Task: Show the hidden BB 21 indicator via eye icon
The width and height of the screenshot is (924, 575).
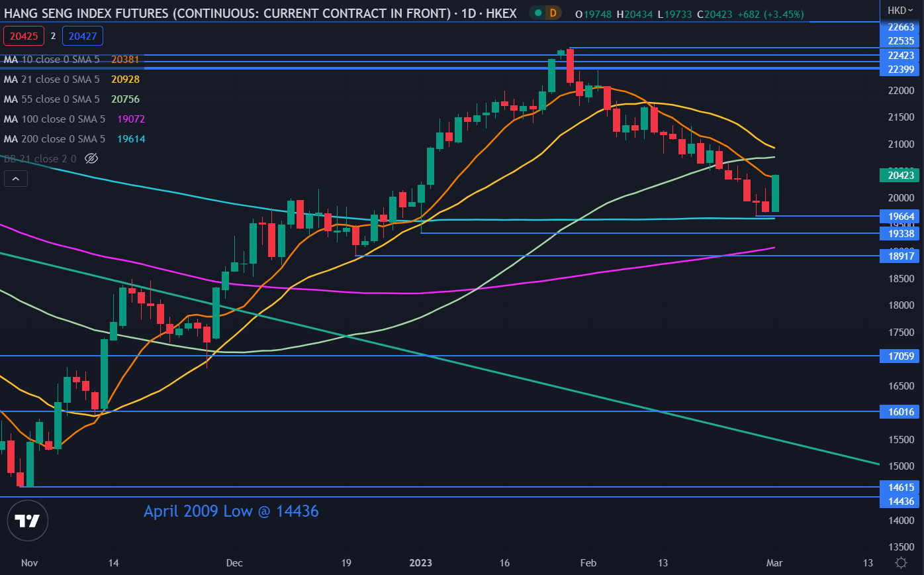Action: tap(92, 158)
